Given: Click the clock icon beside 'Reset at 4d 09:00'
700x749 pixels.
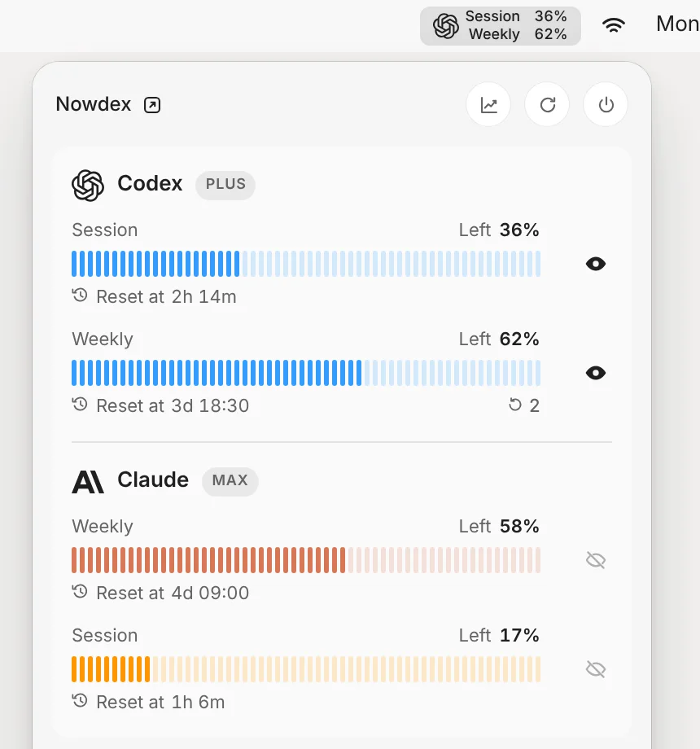Looking at the screenshot, I should click(x=80, y=591).
